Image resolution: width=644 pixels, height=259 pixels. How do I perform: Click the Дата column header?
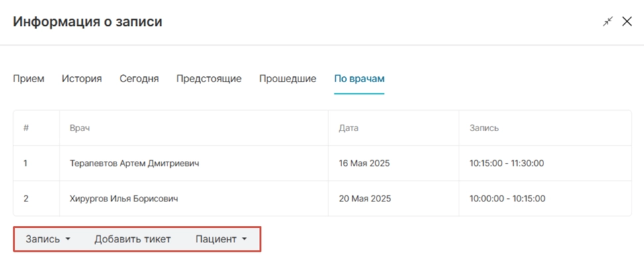pyautogui.click(x=348, y=128)
